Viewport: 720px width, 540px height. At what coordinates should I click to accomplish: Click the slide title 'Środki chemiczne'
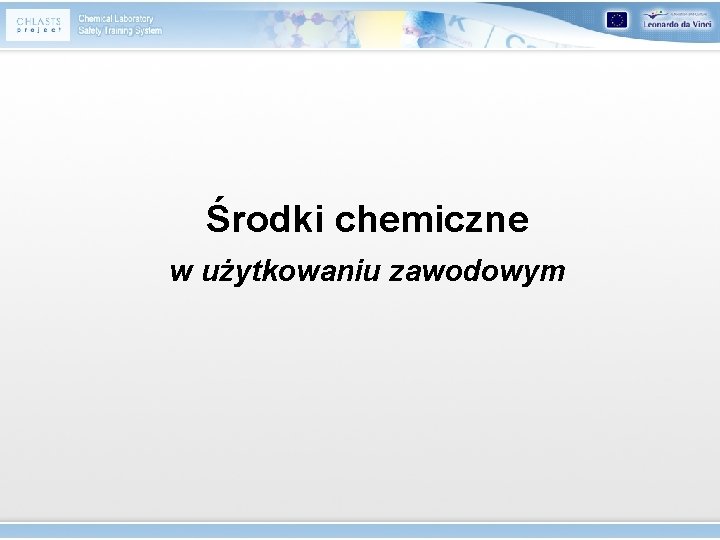pyautogui.click(x=367, y=216)
